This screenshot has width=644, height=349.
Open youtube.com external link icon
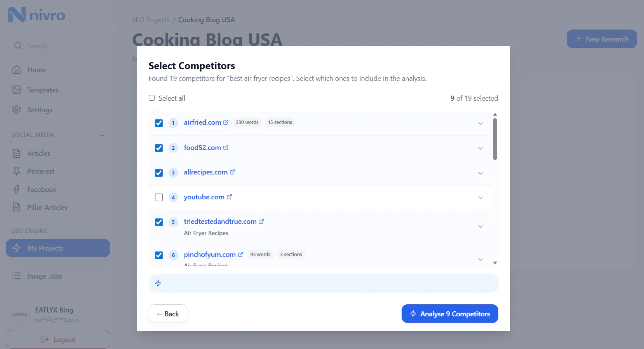tap(229, 197)
